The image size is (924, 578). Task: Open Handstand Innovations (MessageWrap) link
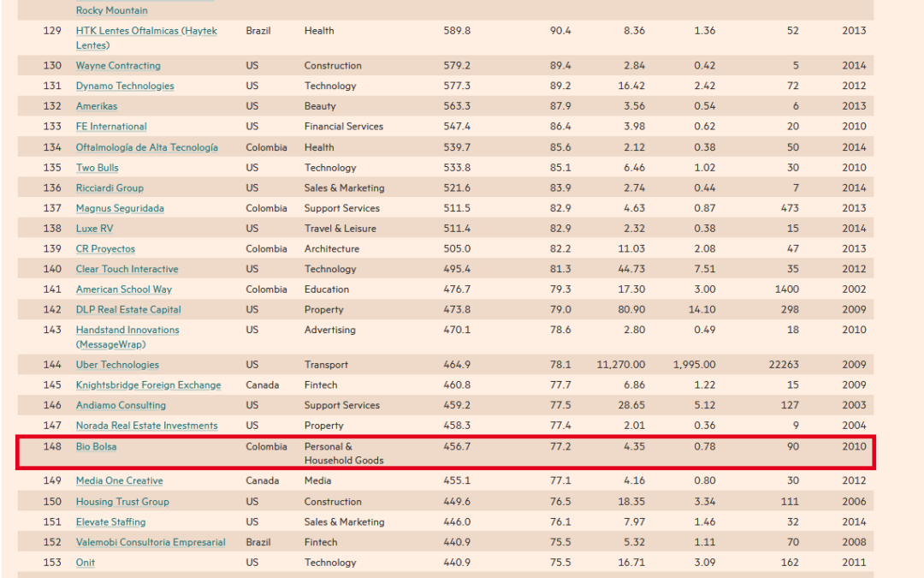click(x=127, y=337)
